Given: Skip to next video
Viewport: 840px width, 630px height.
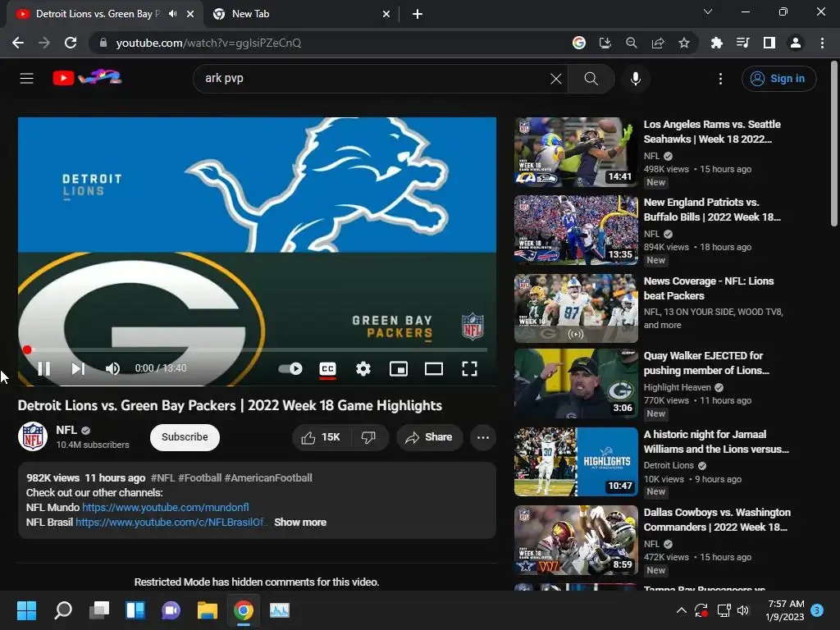Looking at the screenshot, I should coord(78,368).
